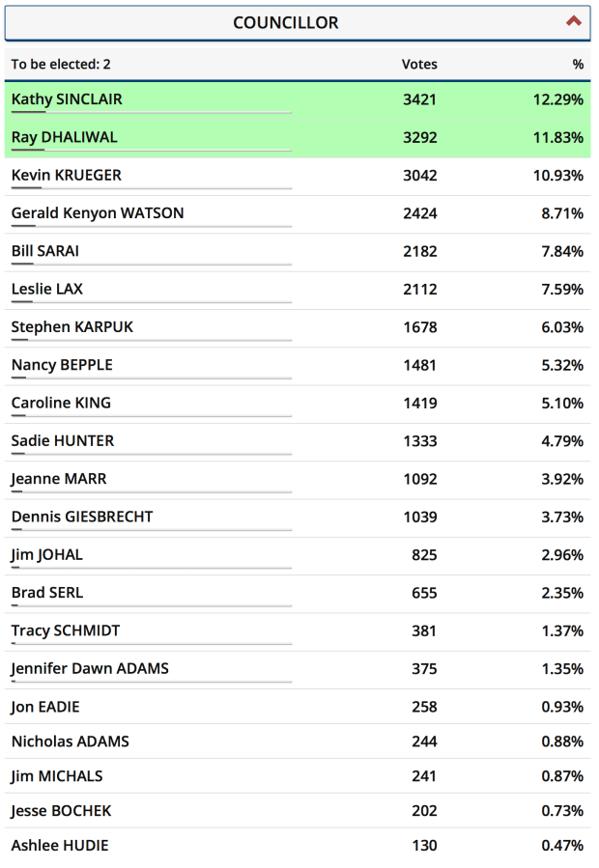Open Tracy SCHMIDT's entry
Viewport: 599px width, 868px height.
[66, 630]
